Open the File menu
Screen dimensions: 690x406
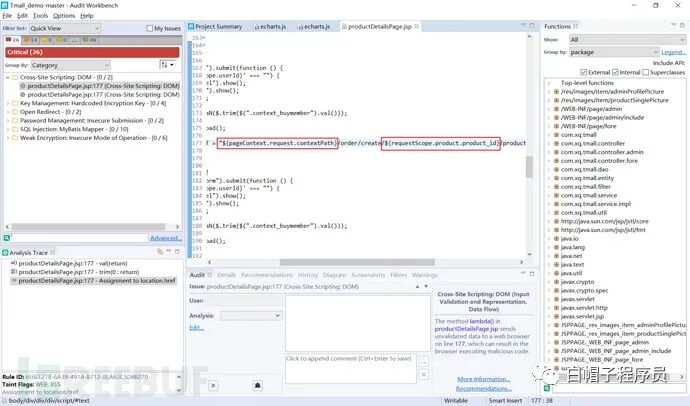tap(7, 15)
